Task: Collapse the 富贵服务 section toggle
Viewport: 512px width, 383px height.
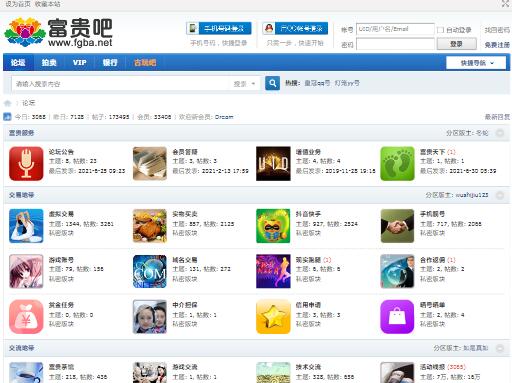Action: tap(500, 133)
